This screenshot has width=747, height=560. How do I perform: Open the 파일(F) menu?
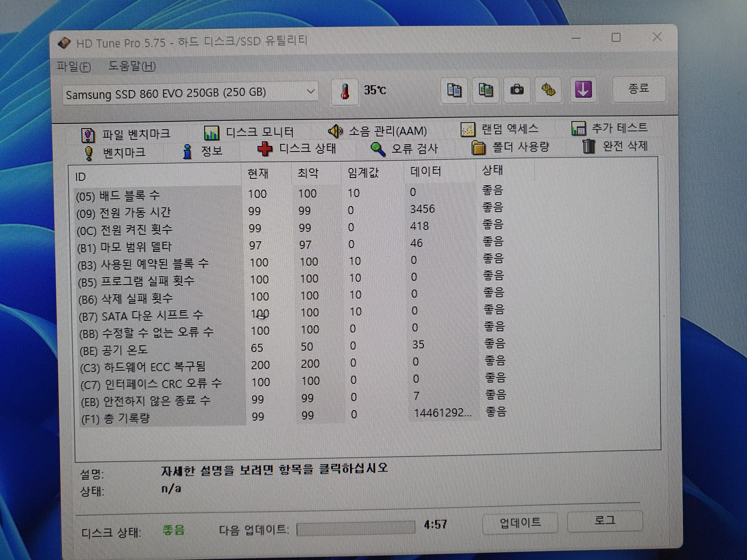pos(74,66)
